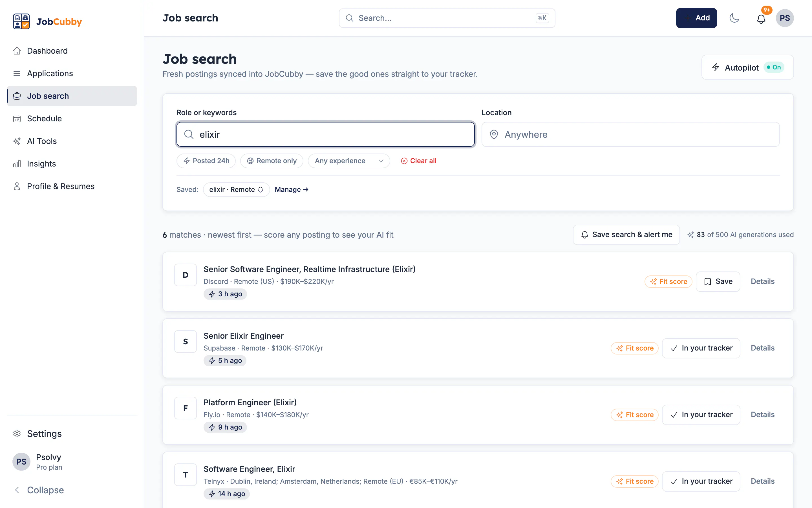812x508 pixels.
Task: Open Profile & Resumes
Action: point(72,186)
